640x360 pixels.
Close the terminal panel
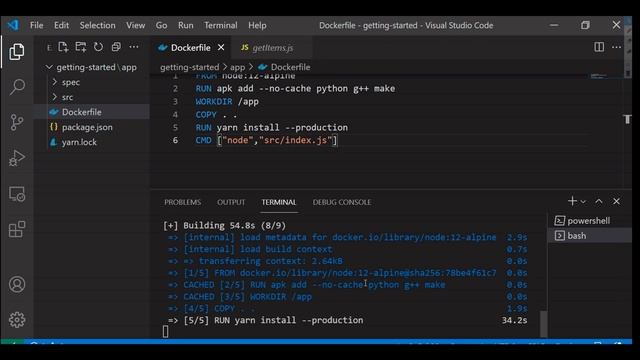coord(616,201)
